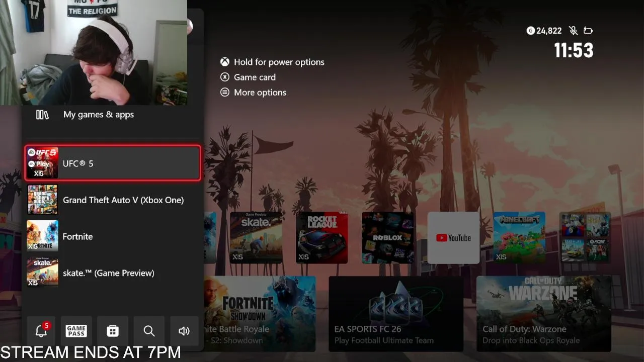
Task: Open skate. (Game Preview) entry
Action: click(x=113, y=273)
